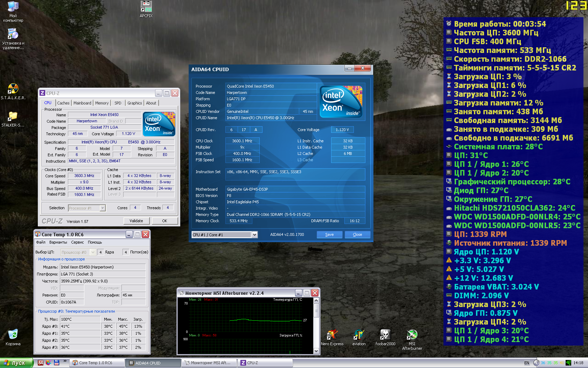Open the Установка и удаление shortcut
This screenshot has width=588, height=368.
13,39
